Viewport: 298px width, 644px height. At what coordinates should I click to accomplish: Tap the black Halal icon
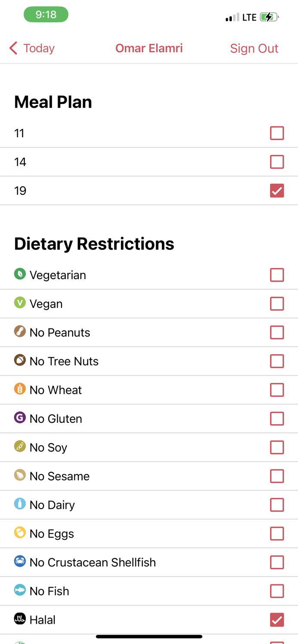(20, 619)
